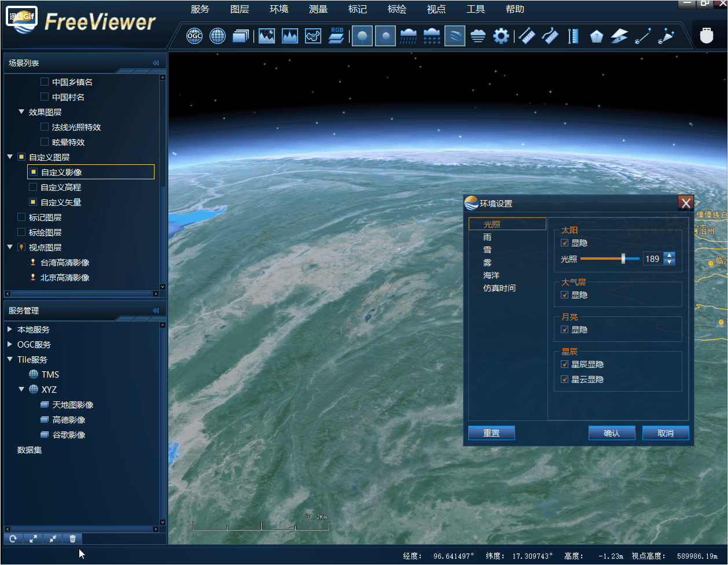Click the 重置 button
Screen dimensions: 728x565
point(491,433)
